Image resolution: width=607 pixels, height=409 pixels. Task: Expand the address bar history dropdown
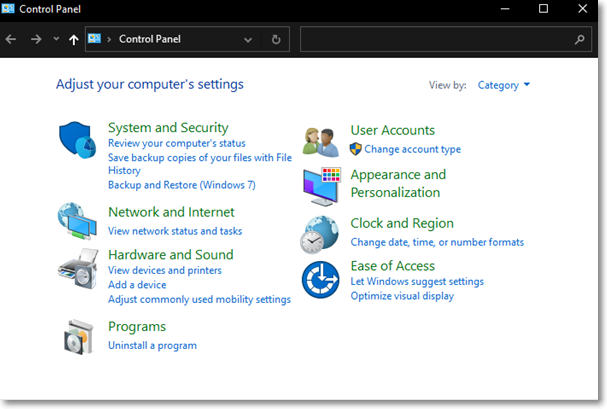248,40
